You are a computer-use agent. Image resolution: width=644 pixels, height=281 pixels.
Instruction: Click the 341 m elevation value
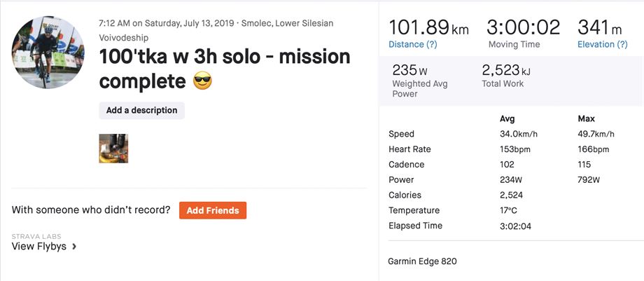(x=600, y=28)
